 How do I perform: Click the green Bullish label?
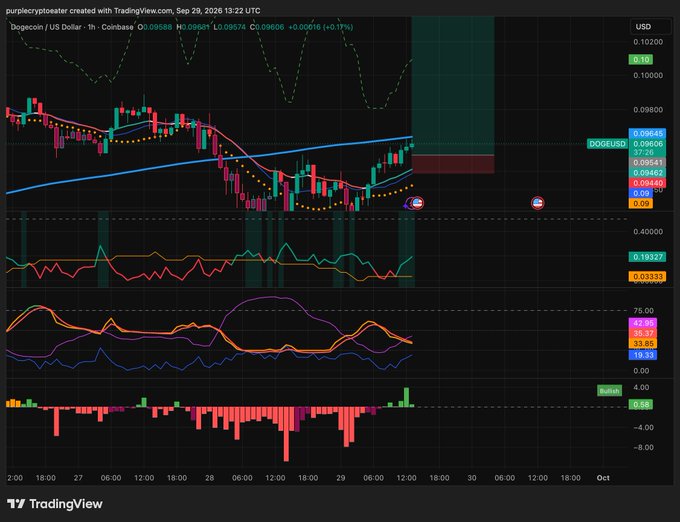tap(609, 391)
